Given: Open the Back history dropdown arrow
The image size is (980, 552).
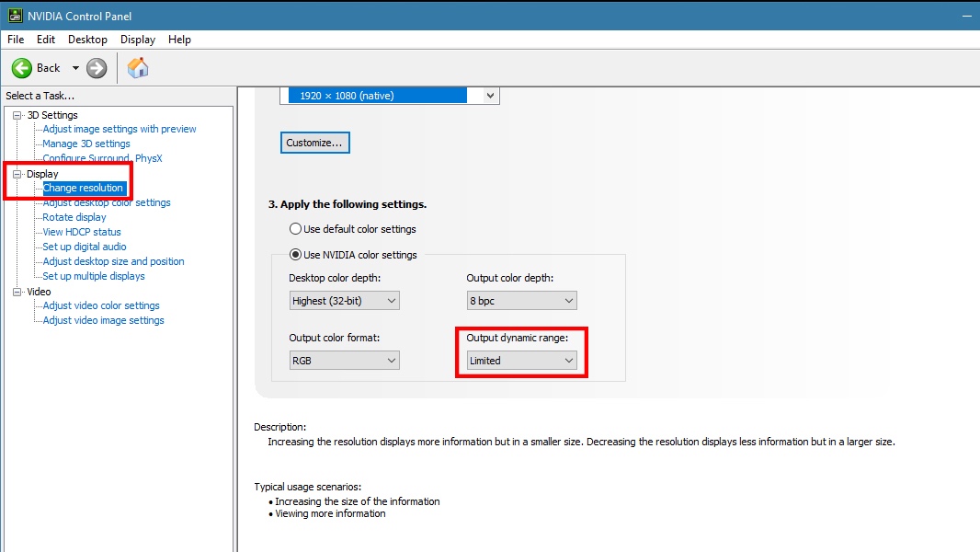Looking at the screenshot, I should coord(75,68).
